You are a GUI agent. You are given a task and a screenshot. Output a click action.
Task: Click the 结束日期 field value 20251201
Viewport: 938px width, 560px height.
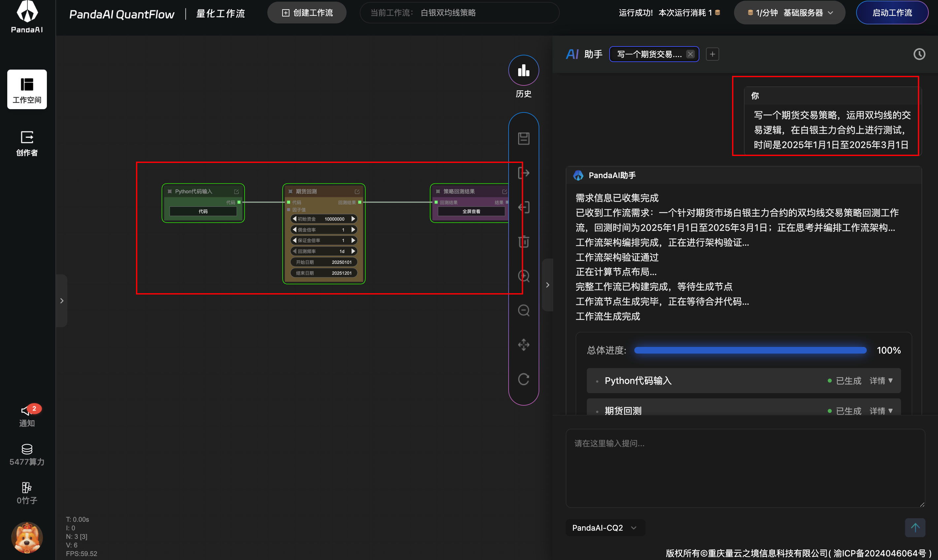coord(341,273)
